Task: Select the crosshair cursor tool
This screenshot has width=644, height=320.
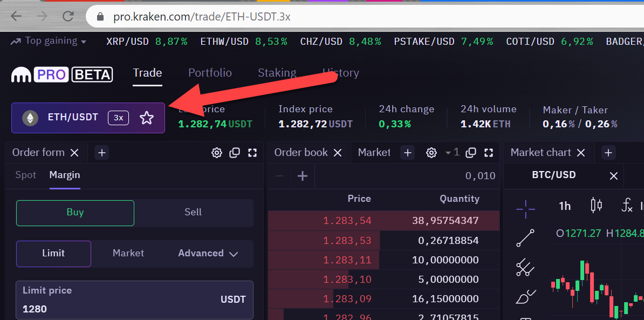Action: point(525,209)
